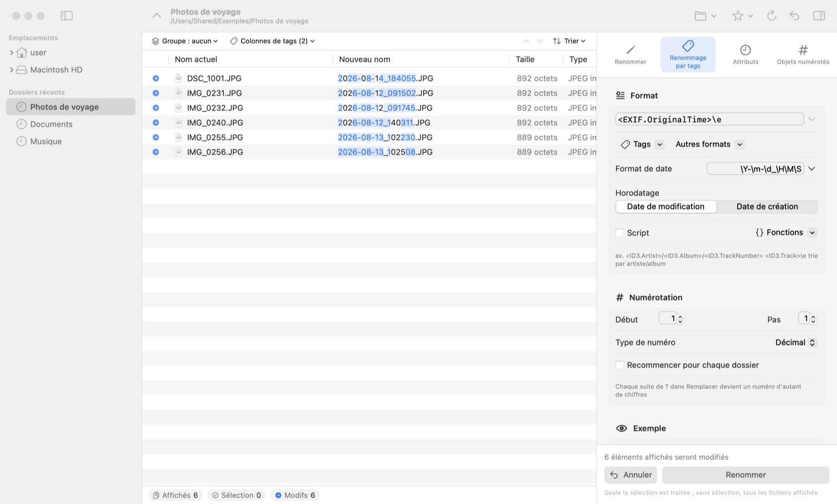Click the reload refresh icon

(772, 16)
